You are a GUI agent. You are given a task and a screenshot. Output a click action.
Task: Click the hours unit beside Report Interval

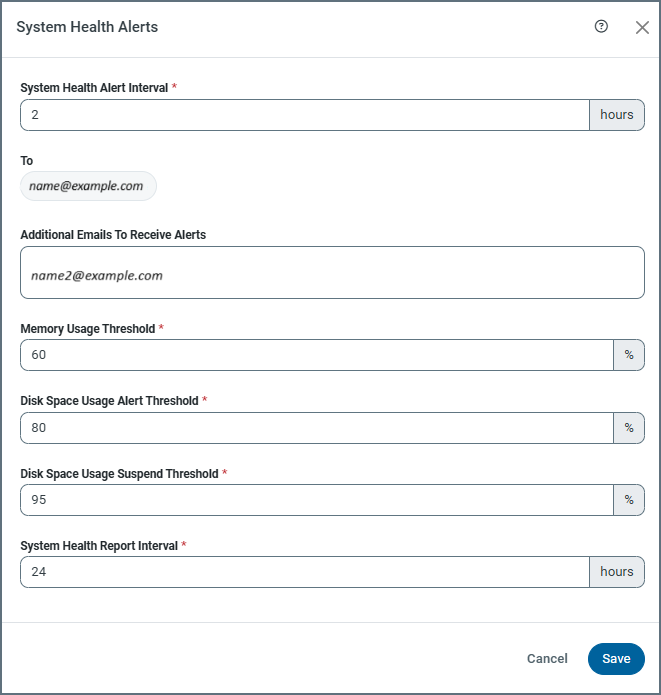(616, 572)
